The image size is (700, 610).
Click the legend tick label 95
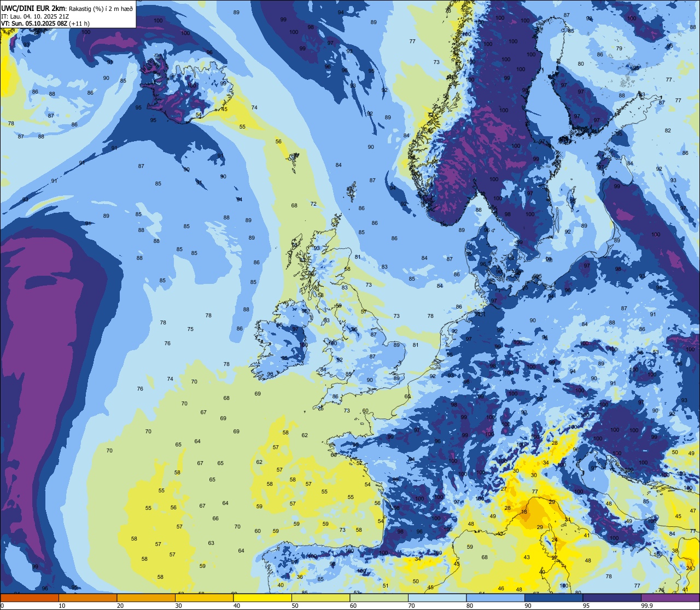click(586, 606)
